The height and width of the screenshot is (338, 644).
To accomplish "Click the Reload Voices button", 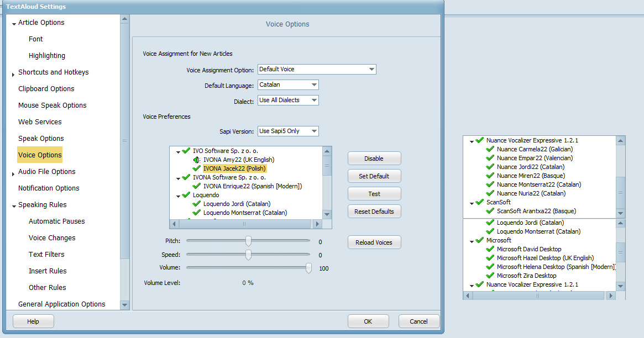I will click(x=374, y=242).
